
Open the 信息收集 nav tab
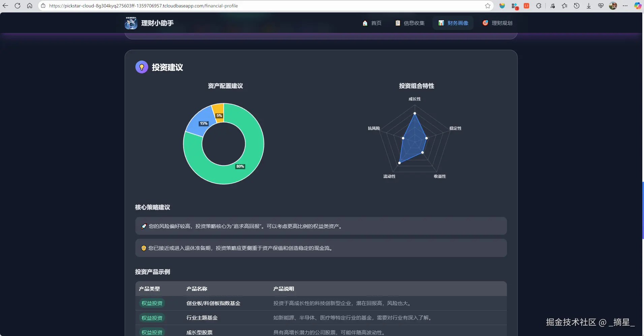pos(410,23)
